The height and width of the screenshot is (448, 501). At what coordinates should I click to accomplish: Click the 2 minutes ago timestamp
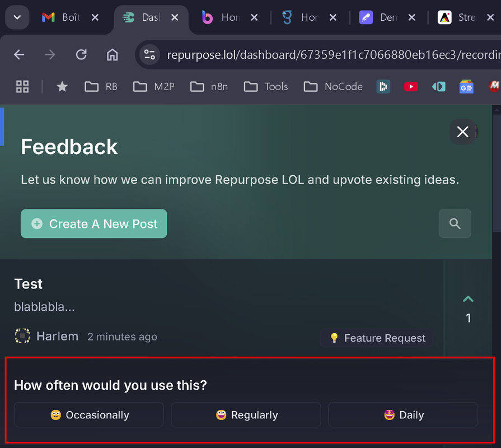tap(123, 337)
